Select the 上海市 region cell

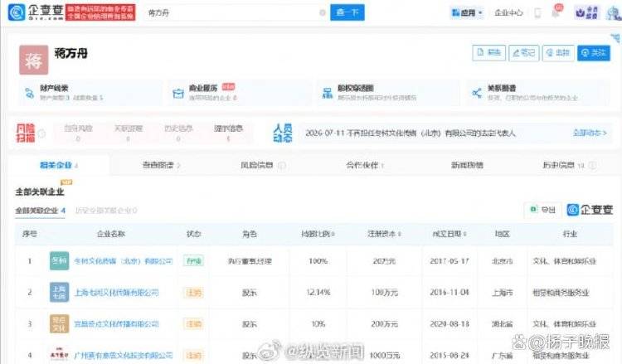click(x=503, y=293)
